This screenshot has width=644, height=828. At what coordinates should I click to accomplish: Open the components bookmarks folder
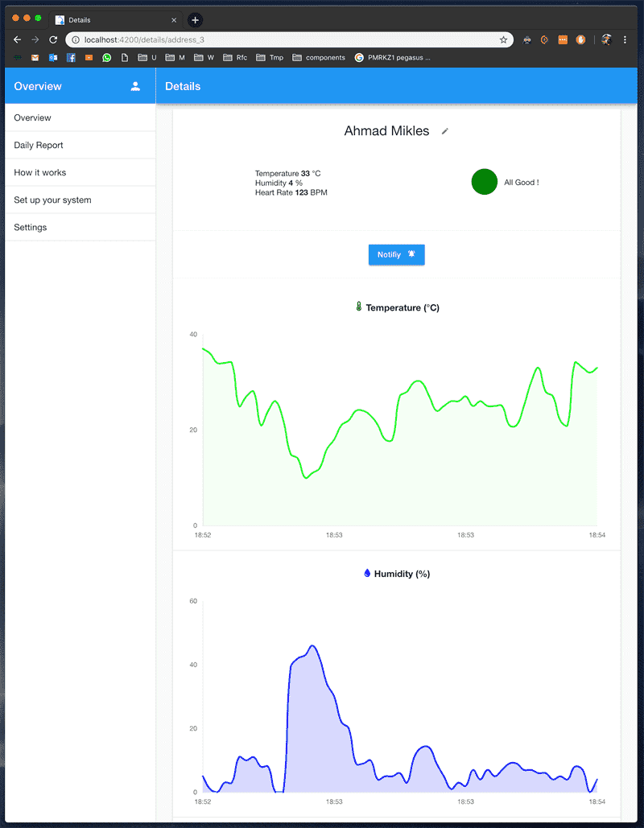click(319, 58)
